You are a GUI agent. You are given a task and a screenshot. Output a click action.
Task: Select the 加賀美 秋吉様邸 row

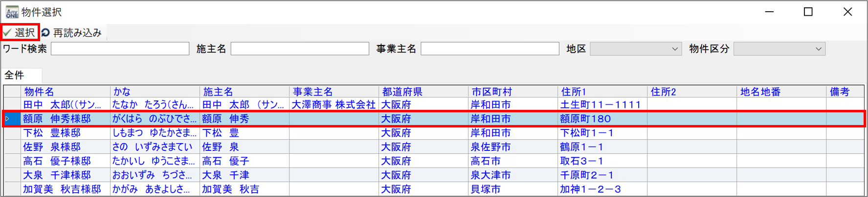click(x=62, y=189)
